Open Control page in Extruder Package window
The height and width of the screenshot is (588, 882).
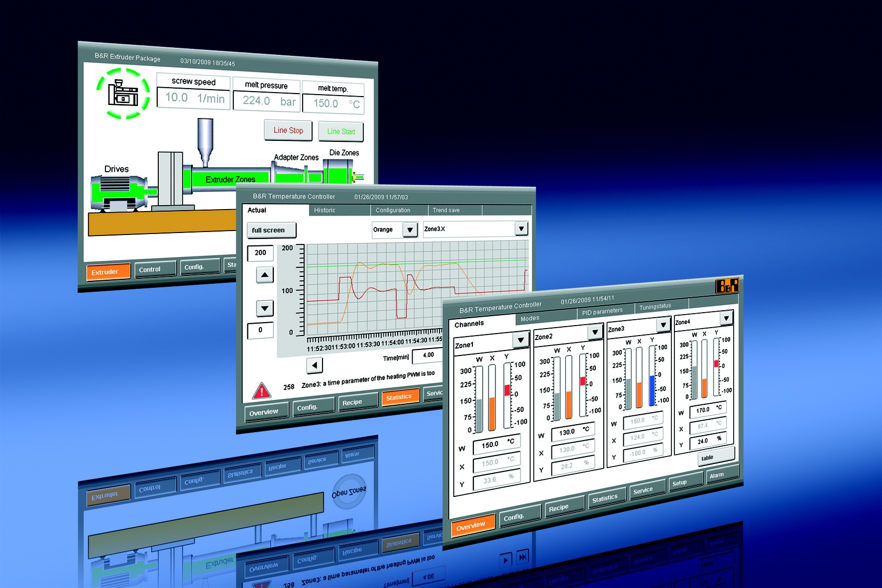point(155,269)
